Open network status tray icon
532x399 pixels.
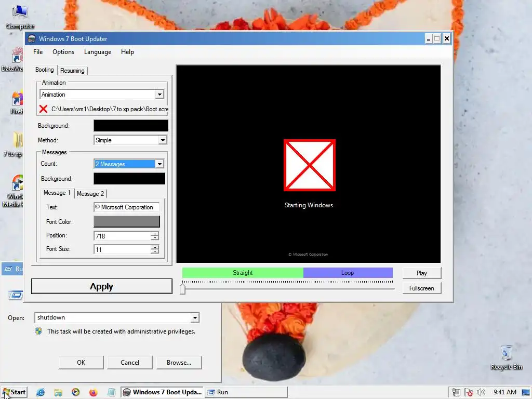click(456, 392)
